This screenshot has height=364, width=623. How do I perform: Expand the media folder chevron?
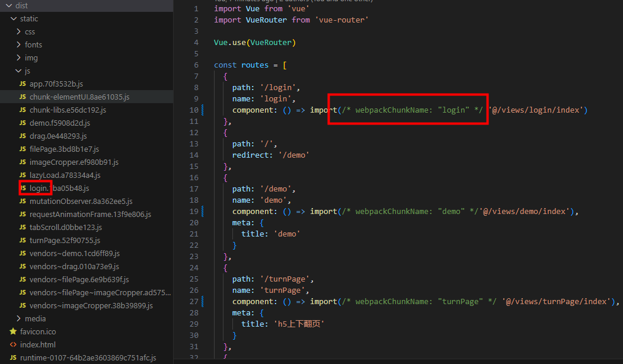[x=18, y=318]
